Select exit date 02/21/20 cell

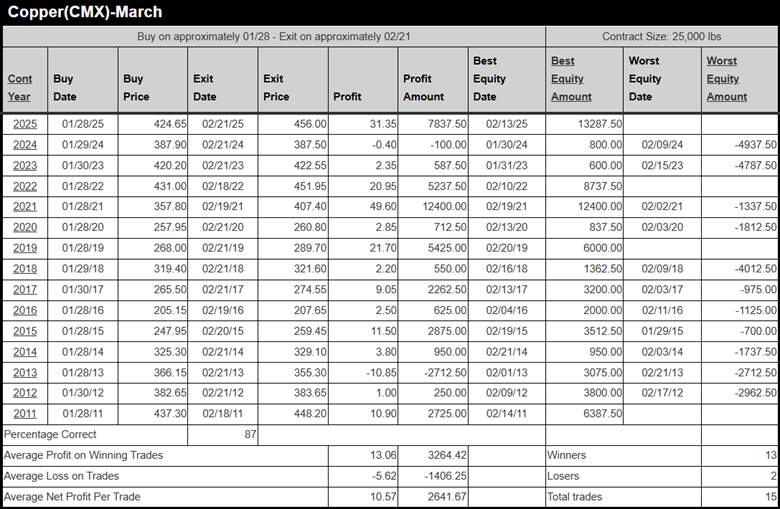[x=223, y=227]
